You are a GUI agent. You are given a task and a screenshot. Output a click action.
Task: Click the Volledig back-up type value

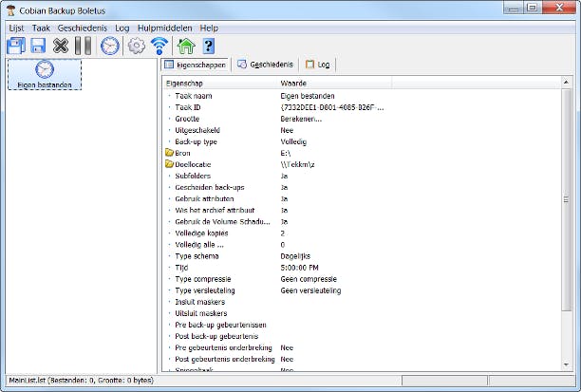tap(293, 142)
